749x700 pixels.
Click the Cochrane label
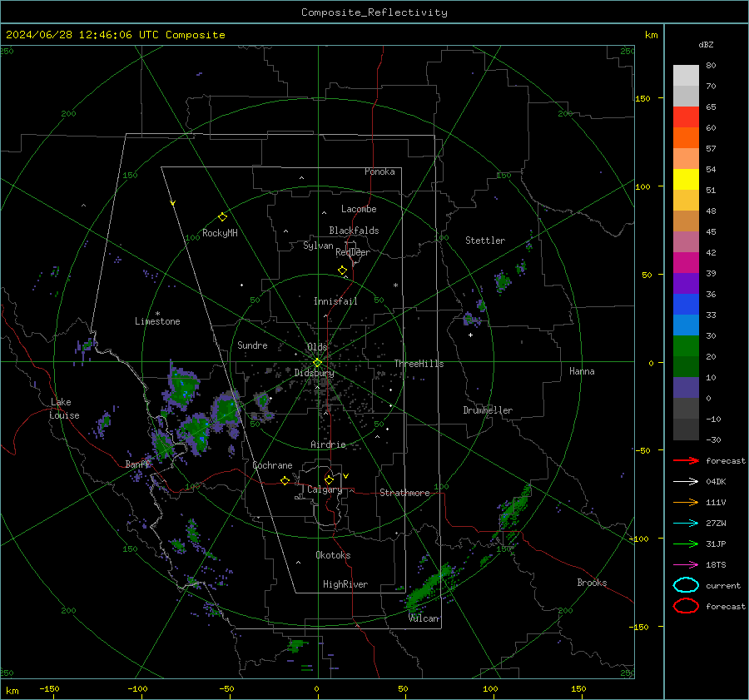(272, 465)
